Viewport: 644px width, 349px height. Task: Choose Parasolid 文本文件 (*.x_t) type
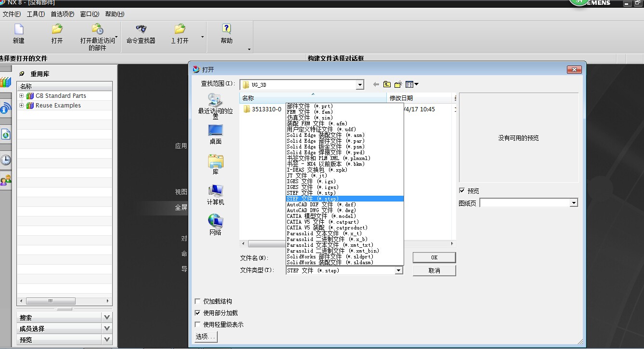(344, 233)
